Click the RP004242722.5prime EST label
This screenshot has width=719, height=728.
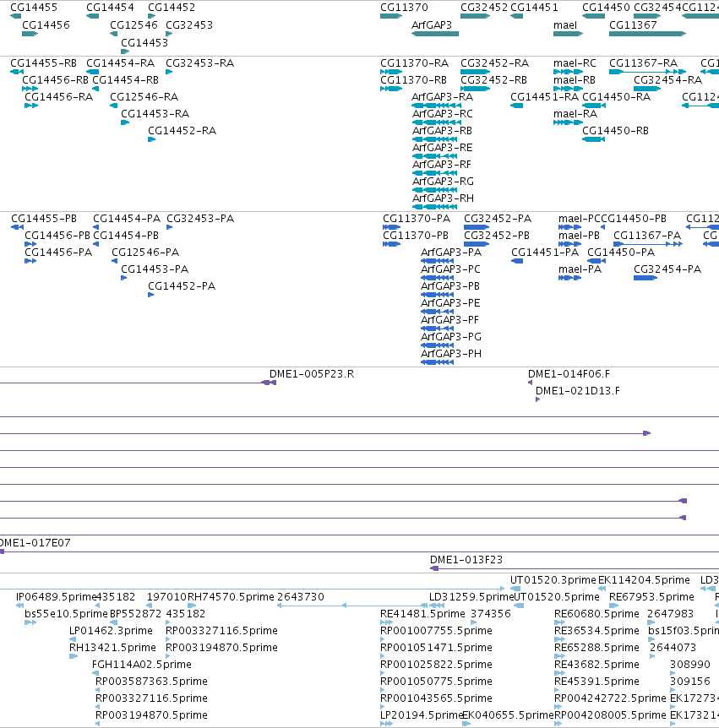[610, 698]
